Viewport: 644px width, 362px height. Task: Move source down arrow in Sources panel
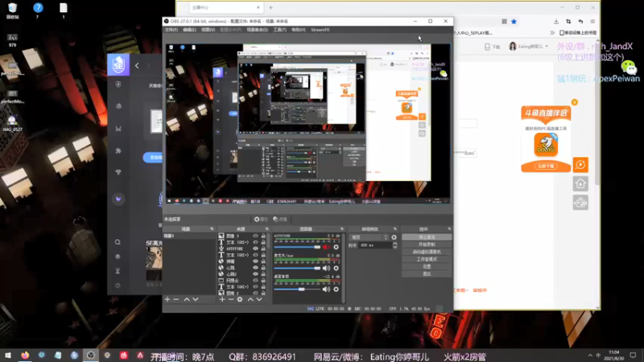(x=259, y=299)
